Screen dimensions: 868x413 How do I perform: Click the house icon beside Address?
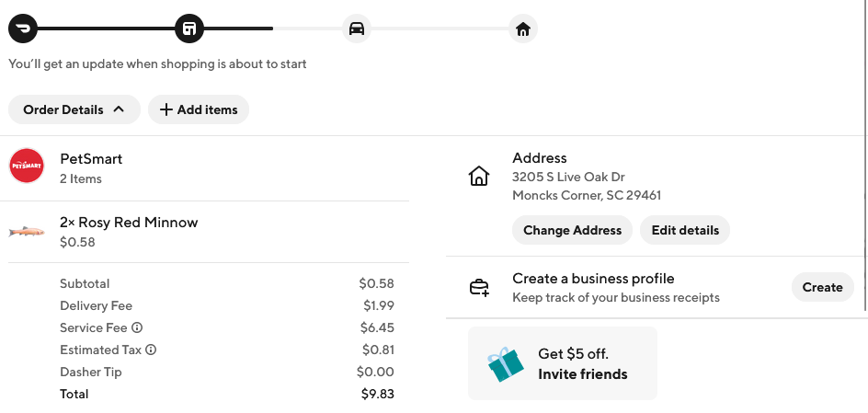click(479, 176)
